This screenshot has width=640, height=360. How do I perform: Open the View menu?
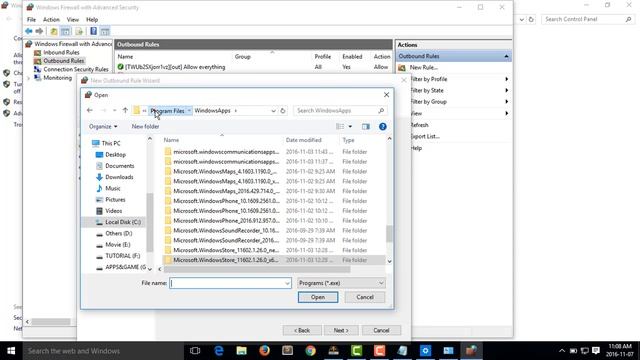[x=73, y=19]
